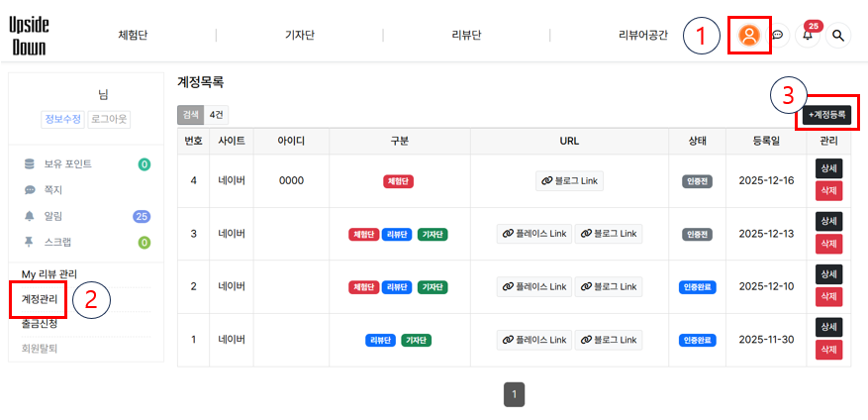Viewport: 868px width, 420px height.
Task: Open 계정관리 in the sidebar menu
Action: pyautogui.click(x=40, y=298)
